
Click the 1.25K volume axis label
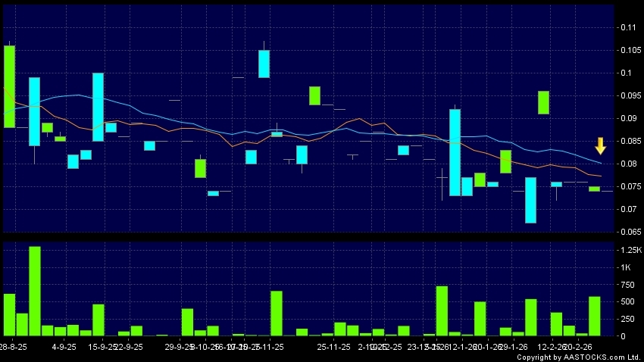point(630,249)
